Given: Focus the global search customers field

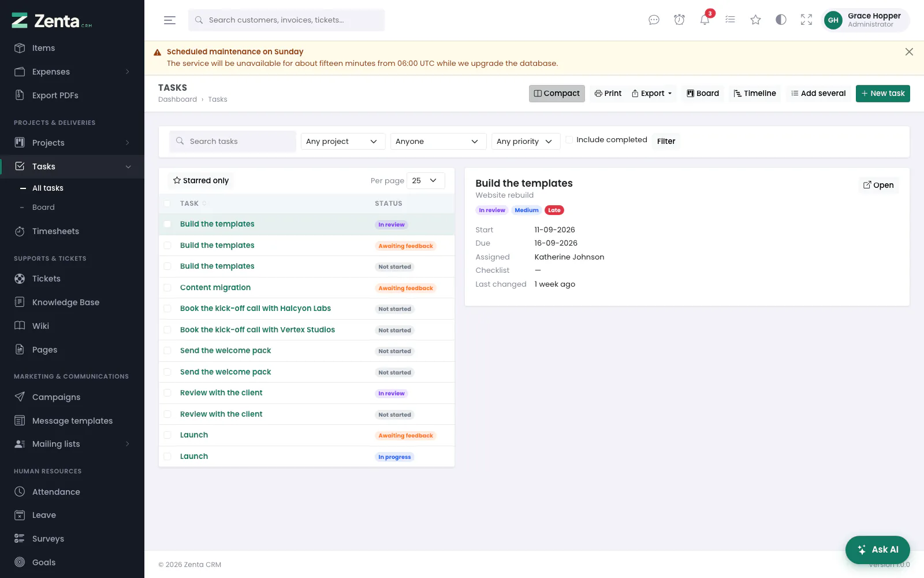Looking at the screenshot, I should pyautogui.click(x=286, y=20).
